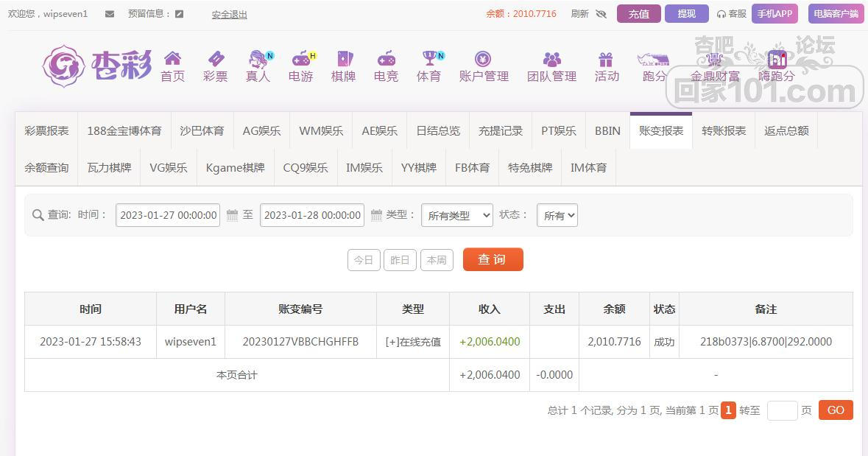Click the 2023-01-27 15:58:43 time cell
Image resolution: width=868 pixels, height=456 pixels.
(x=91, y=342)
